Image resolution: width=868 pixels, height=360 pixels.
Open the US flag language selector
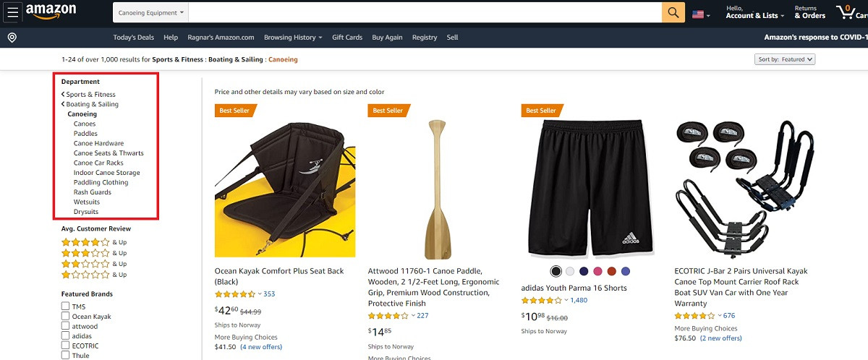coord(701,14)
